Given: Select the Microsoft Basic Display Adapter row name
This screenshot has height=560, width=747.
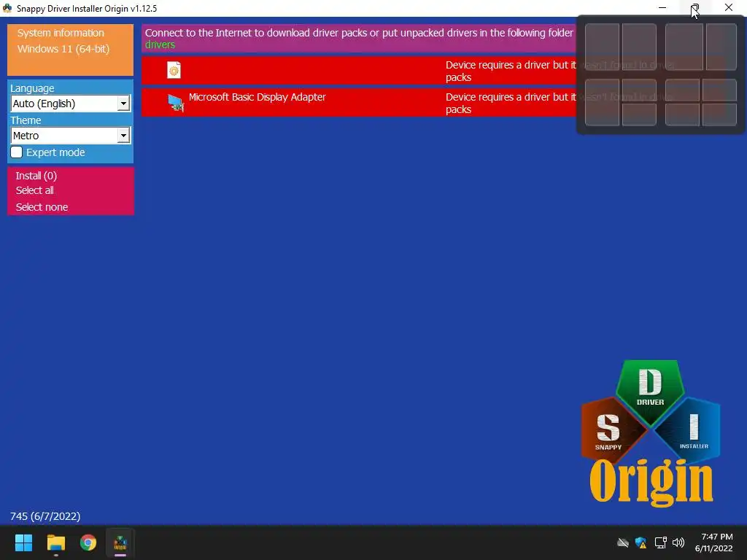Looking at the screenshot, I should [258, 97].
